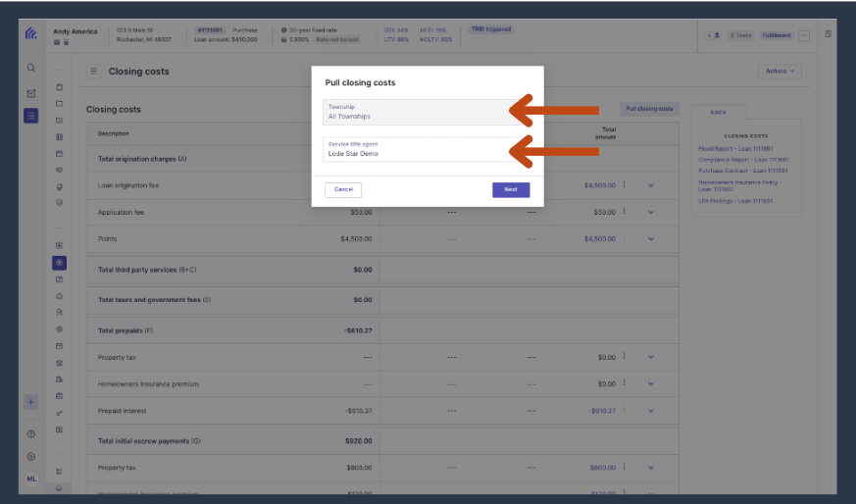
Task: Open Compliance Report - Loan 1111661 link
Action: [x=743, y=160]
